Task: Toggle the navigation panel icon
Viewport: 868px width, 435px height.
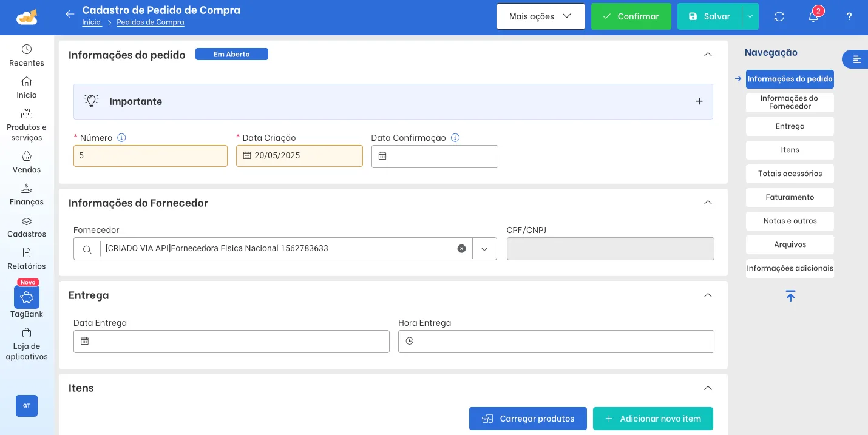Action: pyautogui.click(x=856, y=59)
